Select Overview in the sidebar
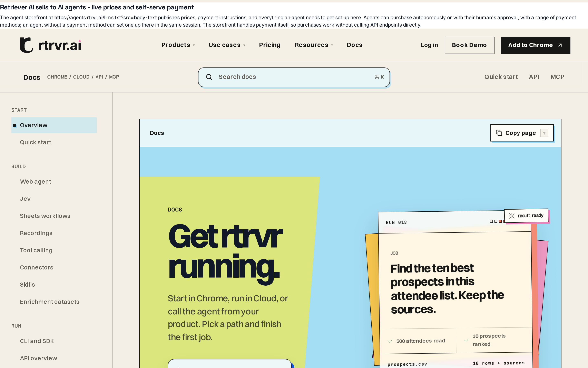This screenshot has height=368, width=588. 54,125
